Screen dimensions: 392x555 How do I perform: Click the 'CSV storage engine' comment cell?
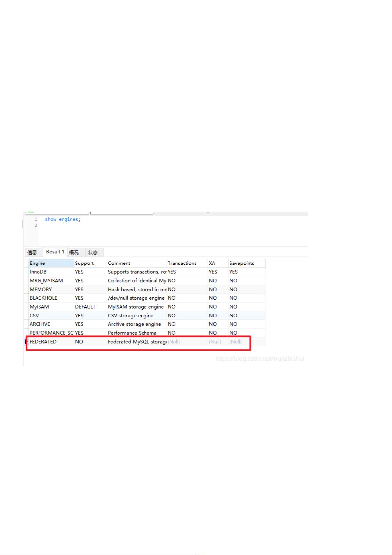137,316
